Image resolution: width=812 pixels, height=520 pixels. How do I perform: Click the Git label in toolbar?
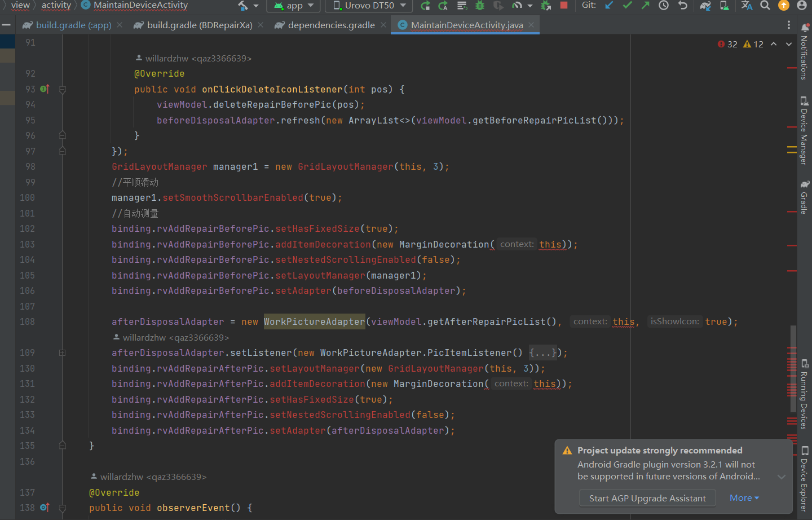tap(589, 5)
